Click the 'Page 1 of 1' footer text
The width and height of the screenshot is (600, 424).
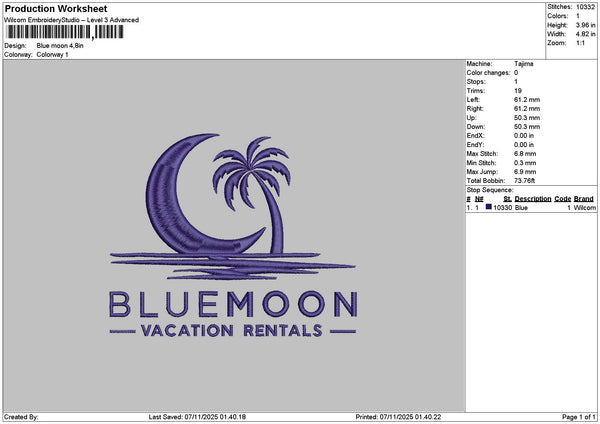579,417
